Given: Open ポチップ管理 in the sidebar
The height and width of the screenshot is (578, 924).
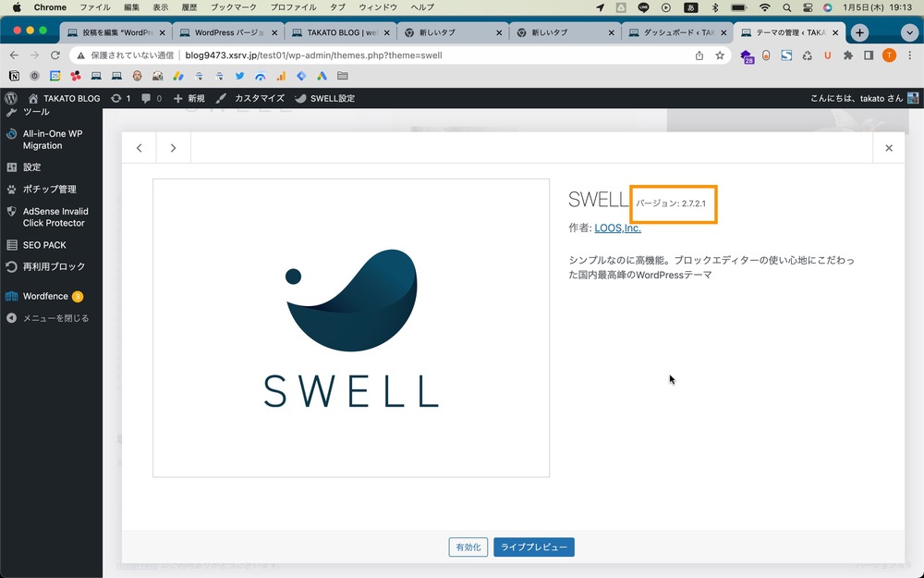Looking at the screenshot, I should pyautogui.click(x=51, y=190).
